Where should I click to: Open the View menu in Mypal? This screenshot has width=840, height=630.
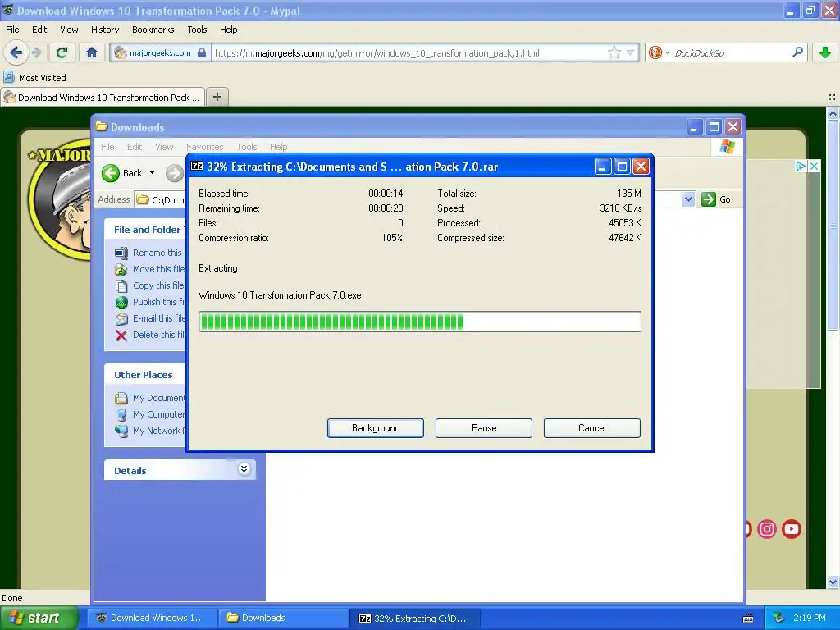69,30
